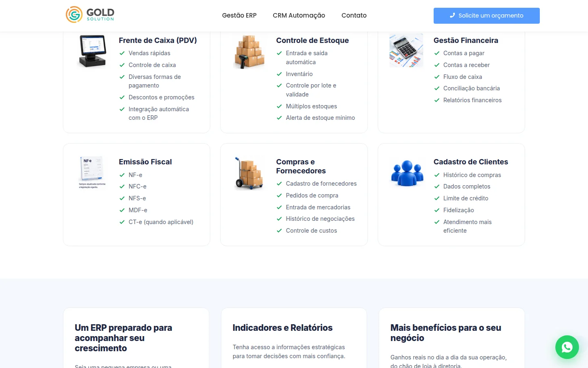Image resolution: width=588 pixels, height=368 pixels.
Task: Click the NFS-e list item
Action: coord(137,198)
